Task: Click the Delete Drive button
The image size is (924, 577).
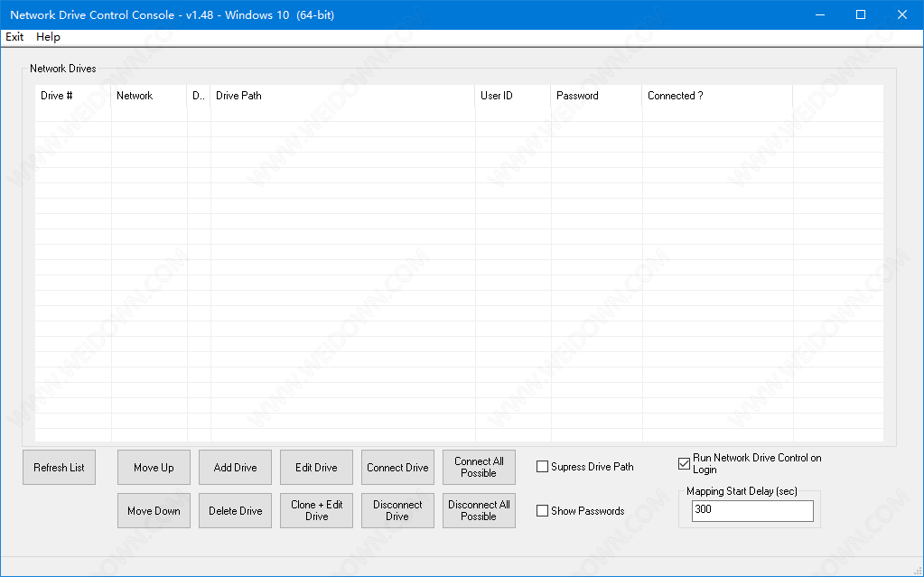Action: 235,510
